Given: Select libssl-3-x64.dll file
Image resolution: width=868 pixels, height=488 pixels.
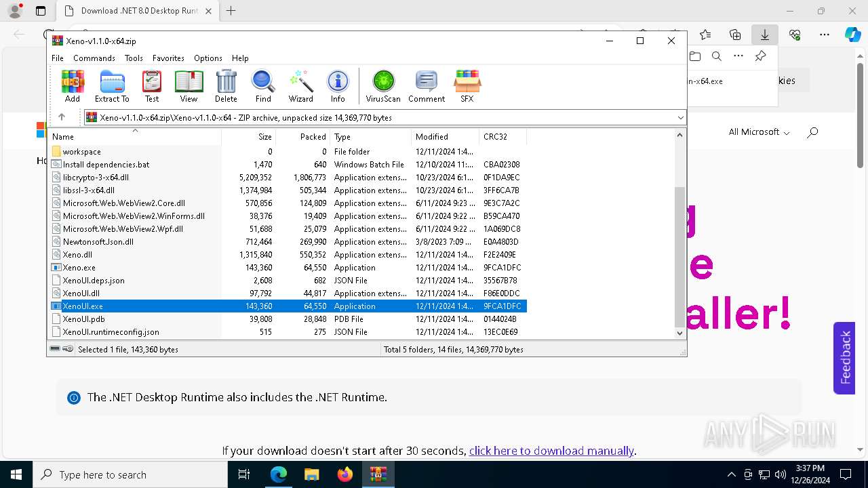Looking at the screenshot, I should [88, 190].
